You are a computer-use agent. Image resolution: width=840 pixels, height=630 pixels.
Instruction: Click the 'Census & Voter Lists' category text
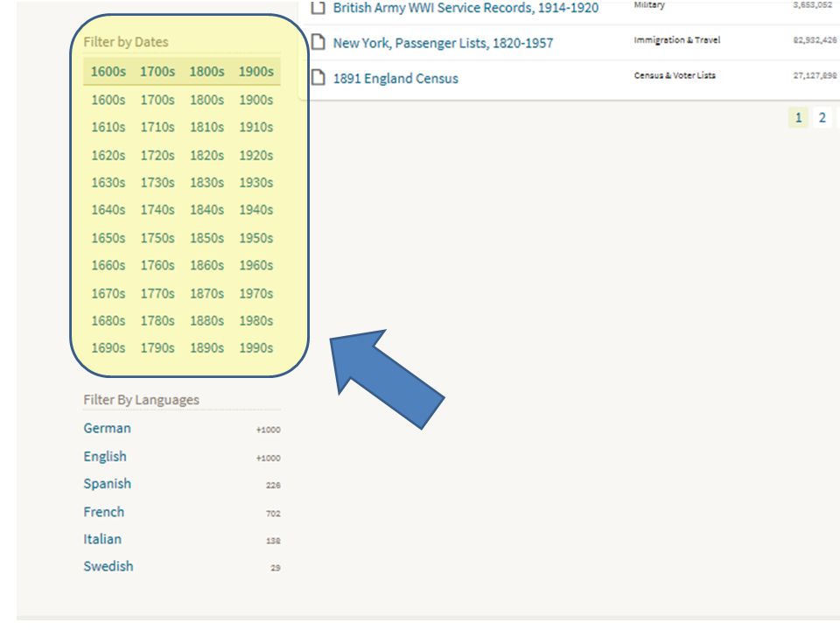675,75
